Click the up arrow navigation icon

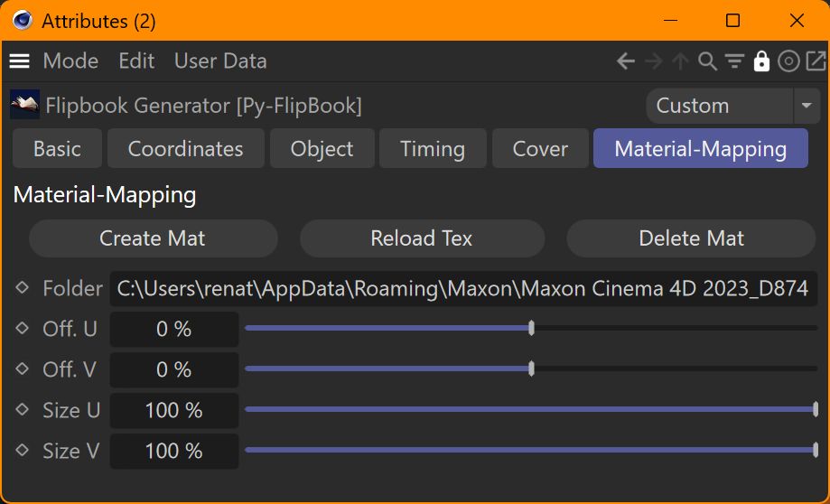click(x=680, y=61)
